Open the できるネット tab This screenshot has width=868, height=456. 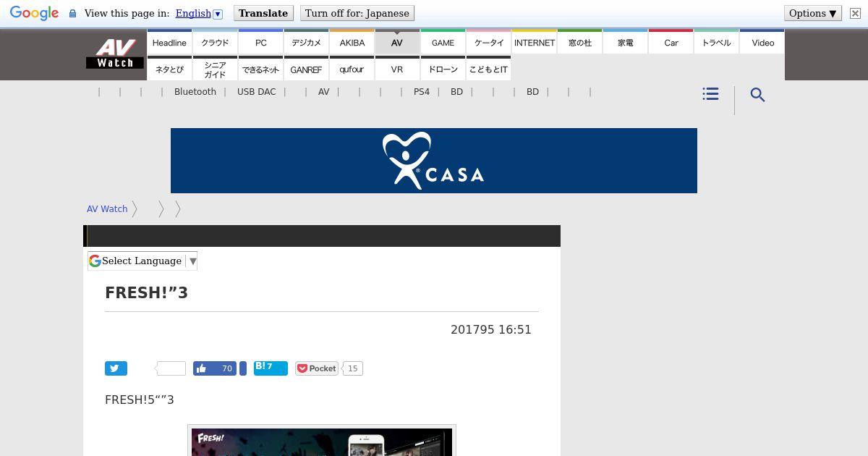261,69
